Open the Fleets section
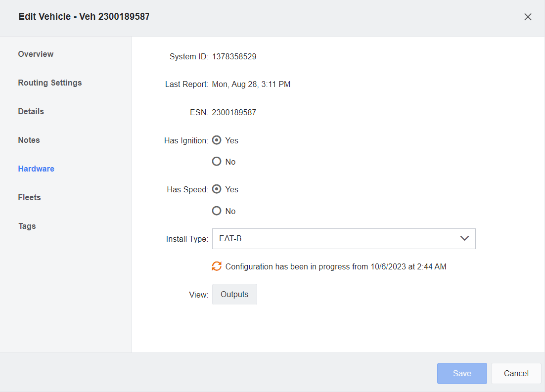 pyautogui.click(x=29, y=197)
